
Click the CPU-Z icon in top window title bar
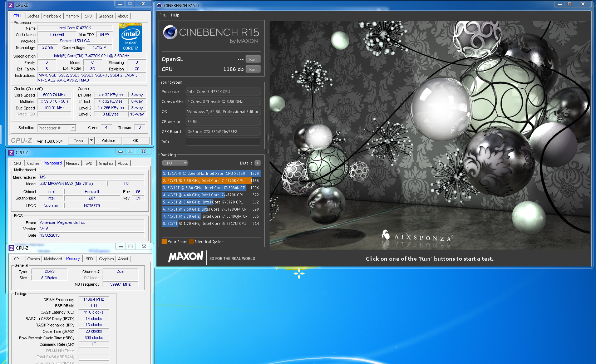point(11,5)
